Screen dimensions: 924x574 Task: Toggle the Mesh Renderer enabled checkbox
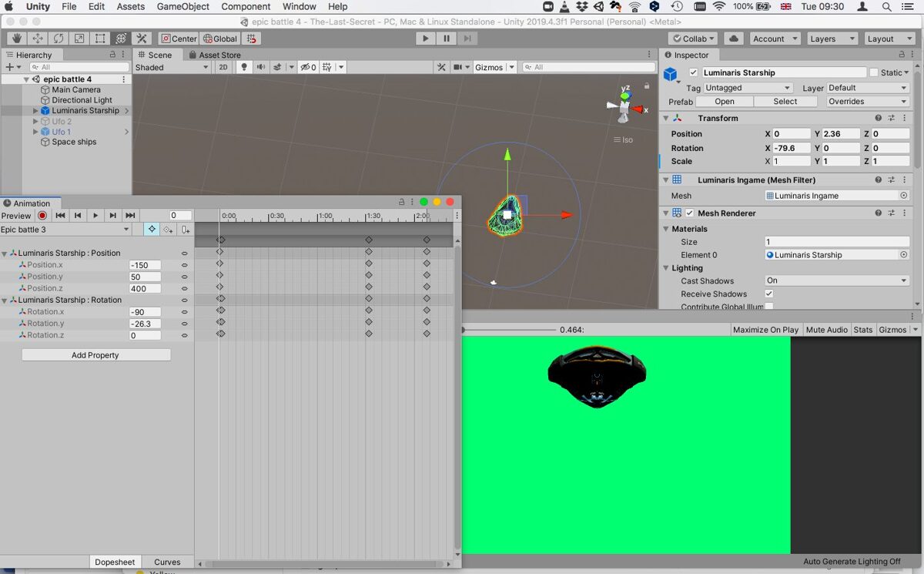click(690, 213)
